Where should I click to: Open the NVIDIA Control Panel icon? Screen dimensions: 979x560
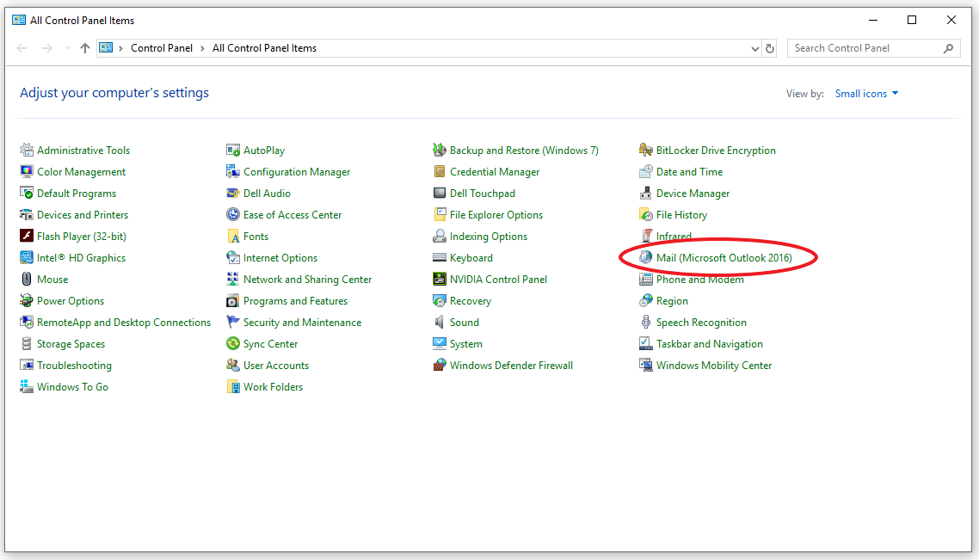click(x=440, y=280)
